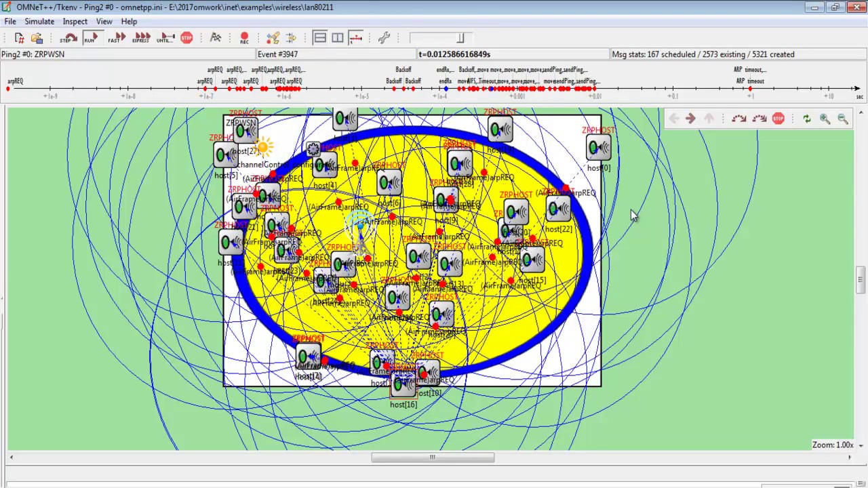Click the leftmost arpREQ timeline marker

point(8,89)
